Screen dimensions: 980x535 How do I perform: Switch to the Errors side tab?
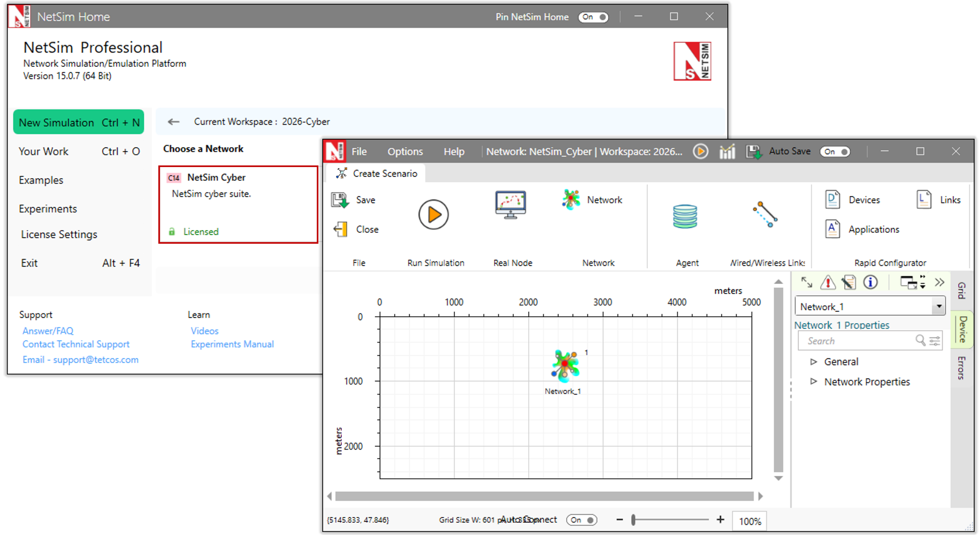pyautogui.click(x=961, y=367)
